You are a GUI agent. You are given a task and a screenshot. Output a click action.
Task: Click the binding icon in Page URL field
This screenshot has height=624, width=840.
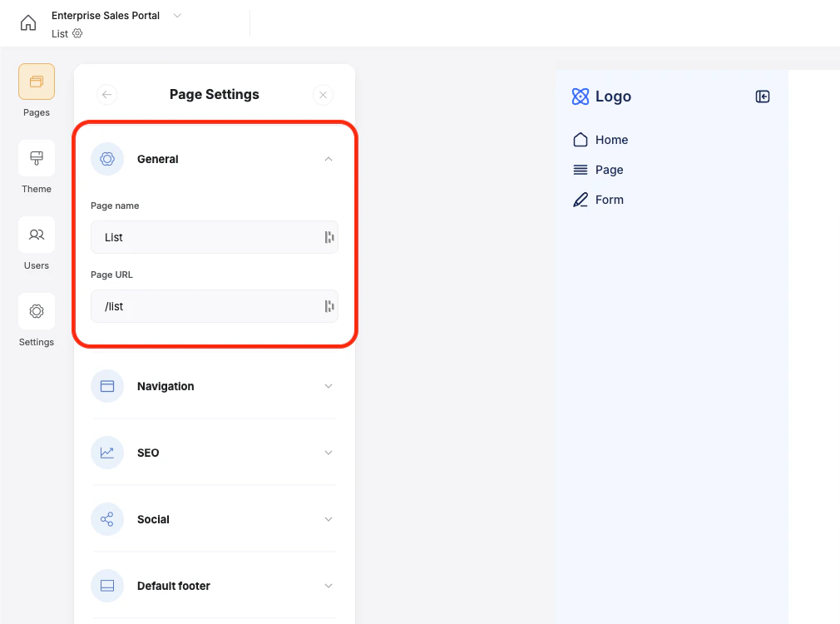point(329,306)
